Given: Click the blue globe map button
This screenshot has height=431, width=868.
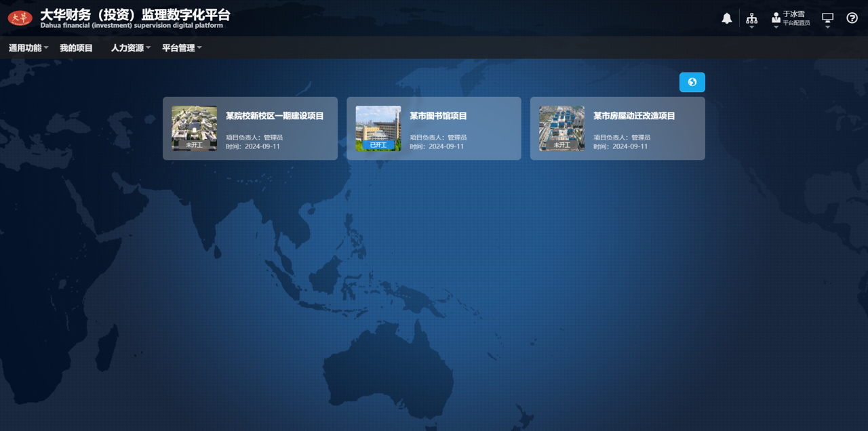Looking at the screenshot, I should coord(692,82).
